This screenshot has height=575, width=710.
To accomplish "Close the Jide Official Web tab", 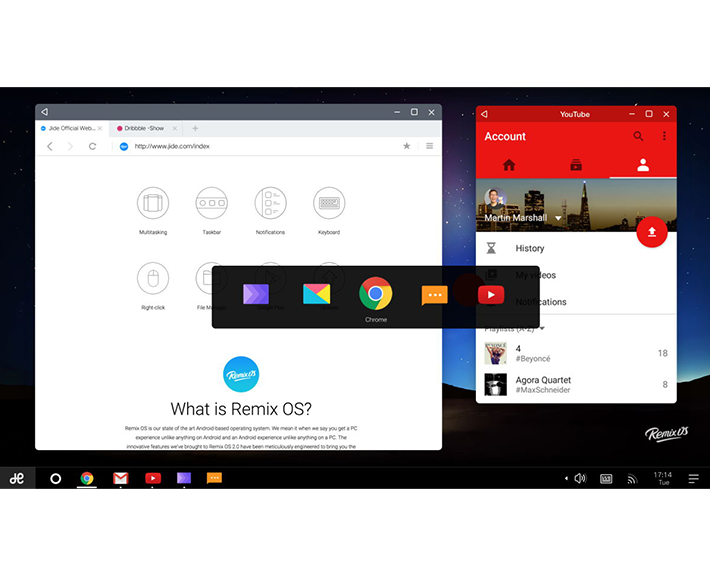I will (100, 129).
